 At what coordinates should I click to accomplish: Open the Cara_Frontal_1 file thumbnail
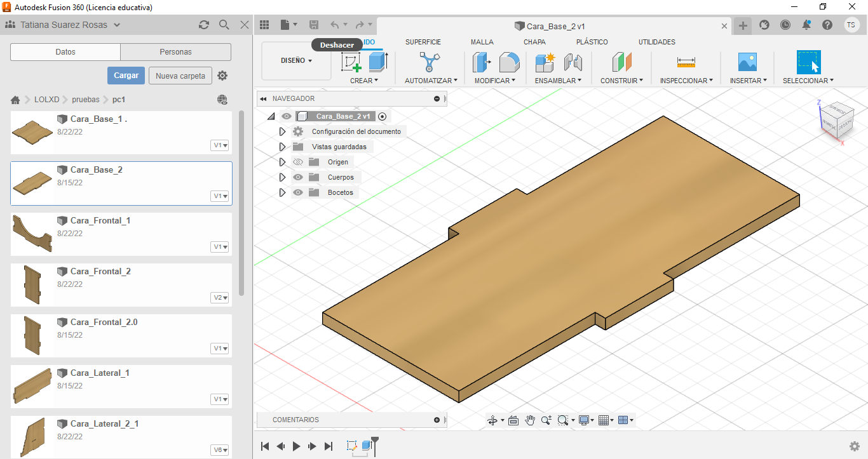32,234
